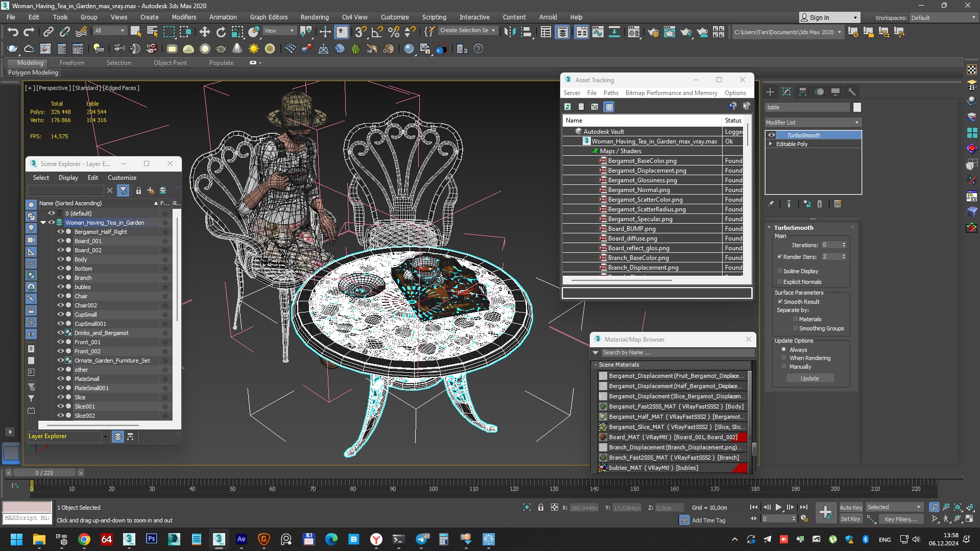
Task: Enable Render Iters checkbox
Action: click(780, 257)
